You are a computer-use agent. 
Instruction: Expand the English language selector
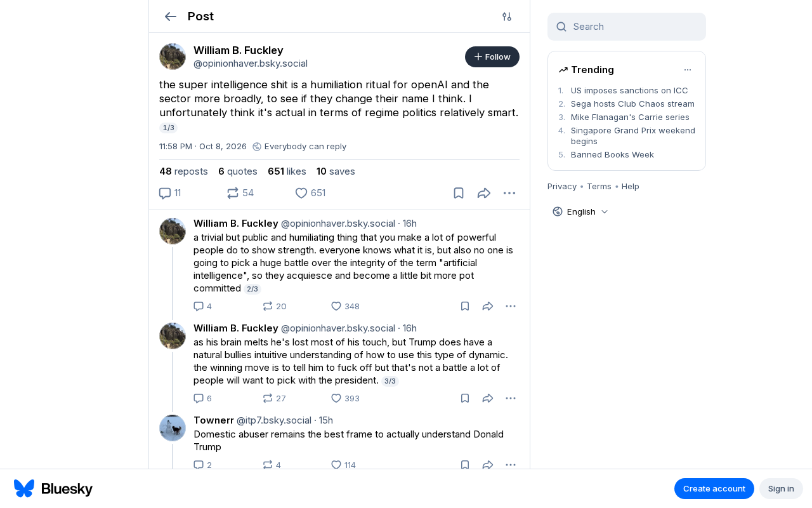[x=580, y=211]
